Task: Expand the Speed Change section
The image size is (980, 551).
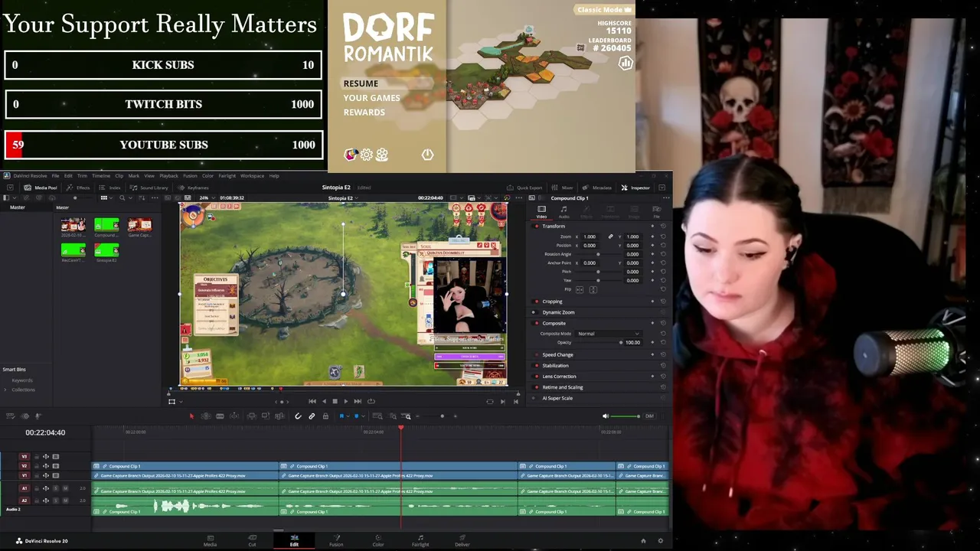Action: pos(558,354)
